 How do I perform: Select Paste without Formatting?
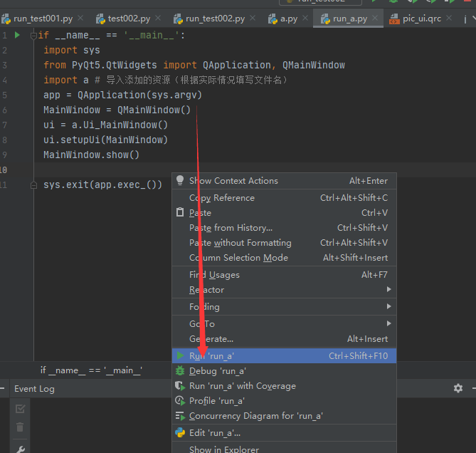coord(284,242)
